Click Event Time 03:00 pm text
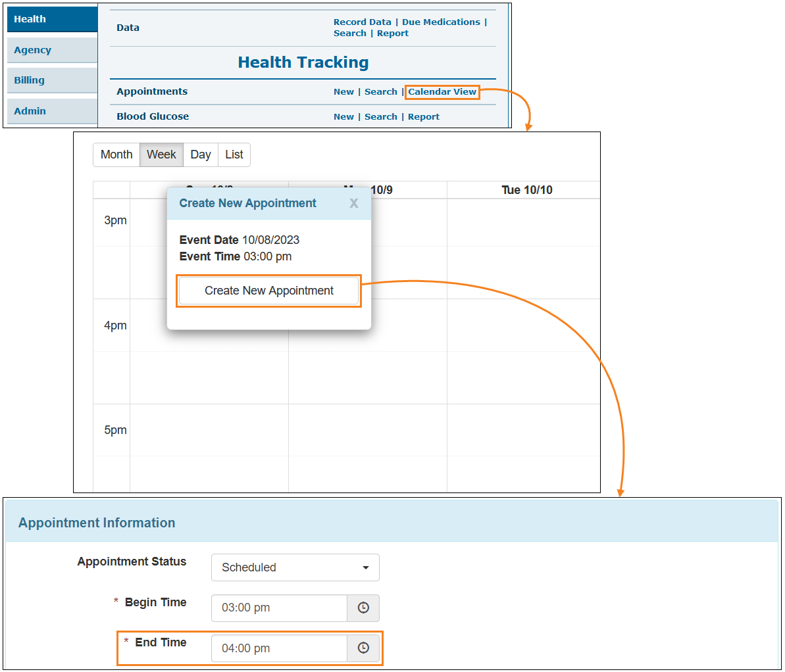 236,256
